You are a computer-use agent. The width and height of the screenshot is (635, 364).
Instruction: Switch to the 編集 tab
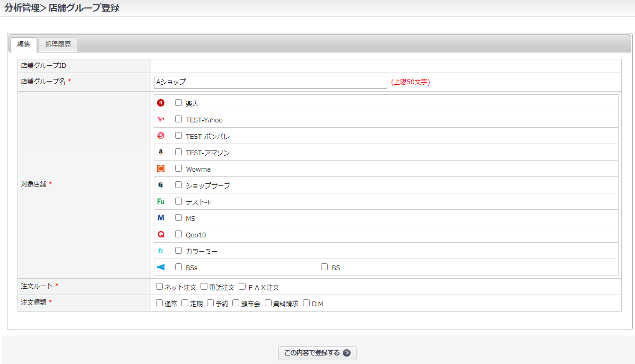(24, 45)
